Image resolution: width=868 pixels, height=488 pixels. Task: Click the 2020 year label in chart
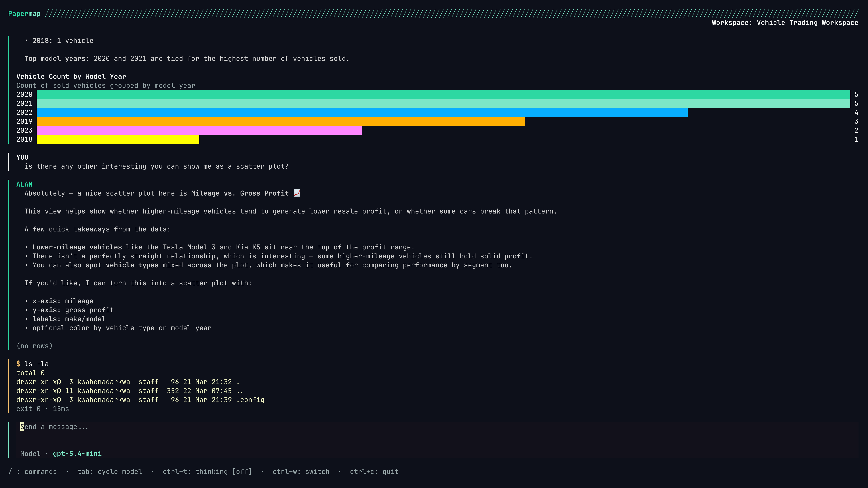24,94
